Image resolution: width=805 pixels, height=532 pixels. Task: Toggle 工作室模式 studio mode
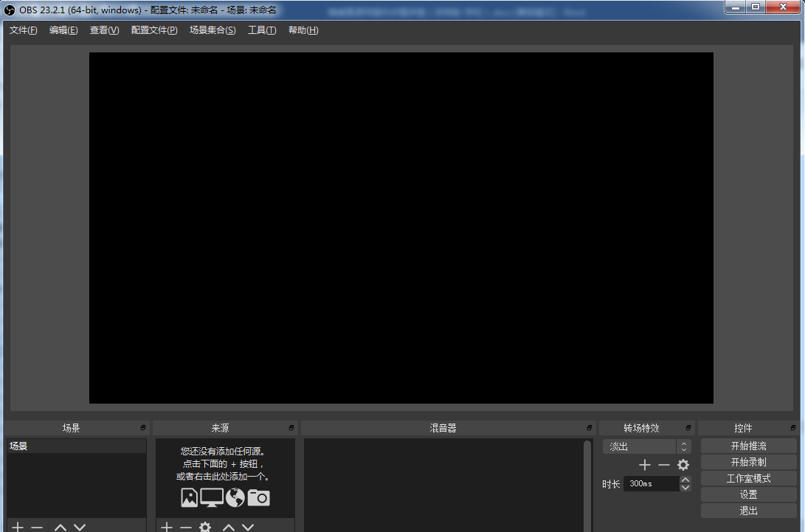pyautogui.click(x=748, y=478)
